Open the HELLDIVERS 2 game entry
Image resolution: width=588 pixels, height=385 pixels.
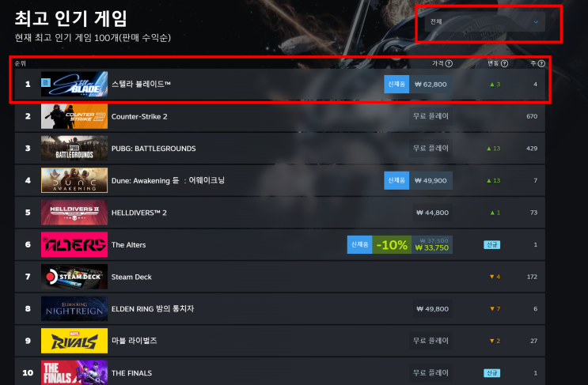coord(279,213)
